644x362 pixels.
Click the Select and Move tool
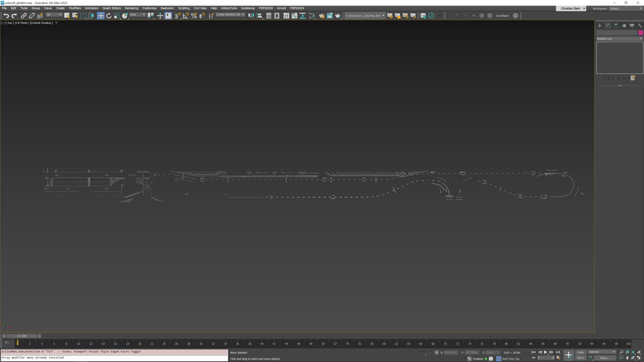coord(100,16)
